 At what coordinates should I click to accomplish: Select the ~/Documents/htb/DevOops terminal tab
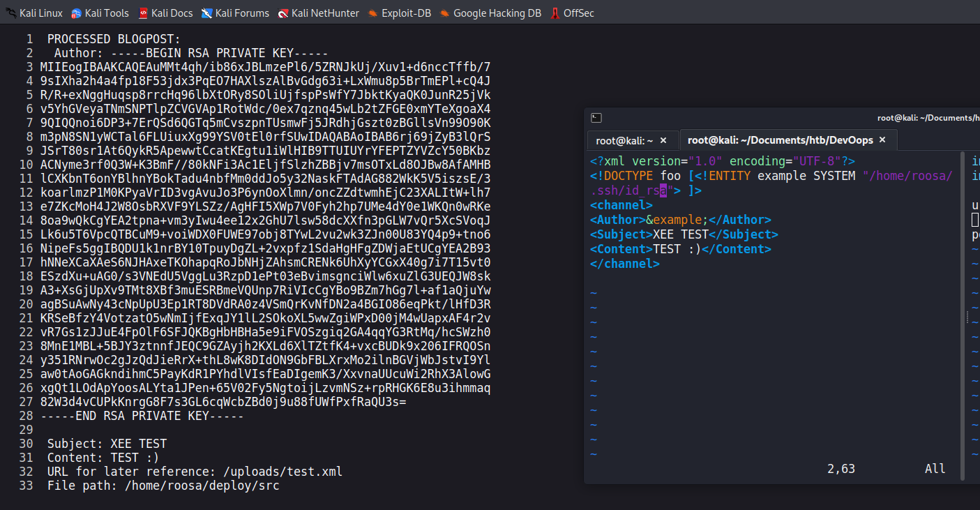click(780, 140)
